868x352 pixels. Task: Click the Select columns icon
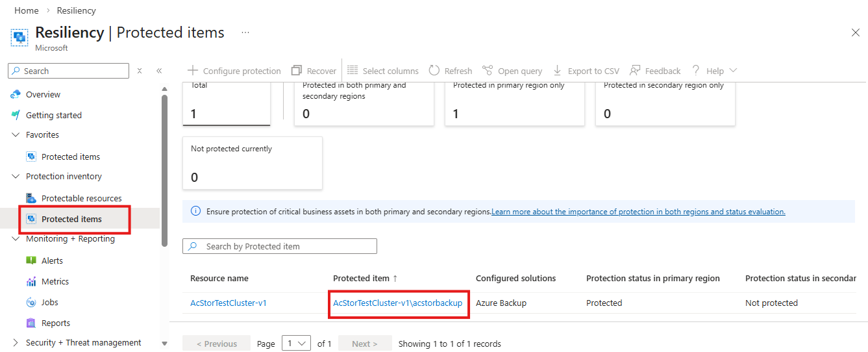[353, 71]
